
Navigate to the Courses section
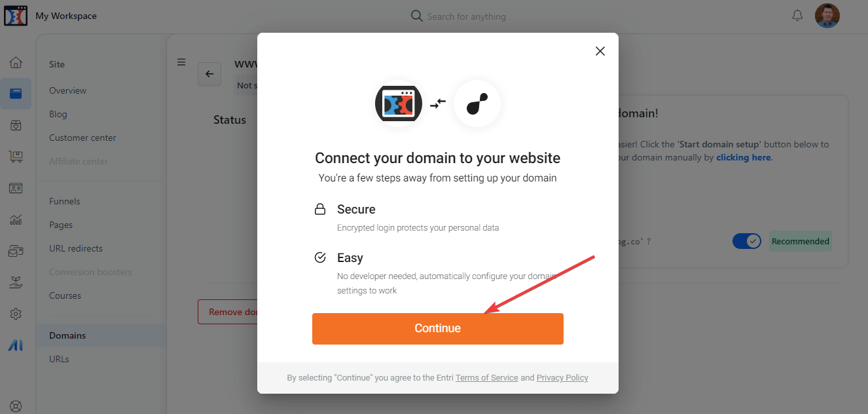coord(65,295)
